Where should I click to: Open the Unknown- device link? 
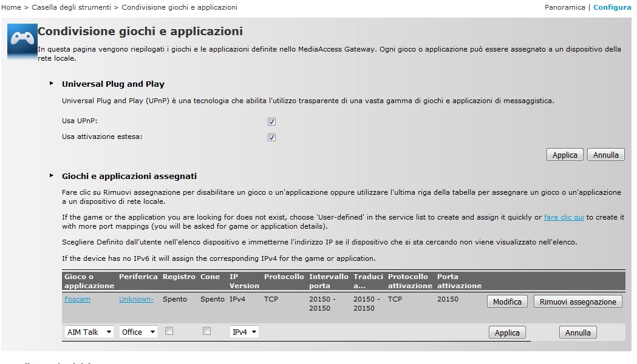coord(136,299)
